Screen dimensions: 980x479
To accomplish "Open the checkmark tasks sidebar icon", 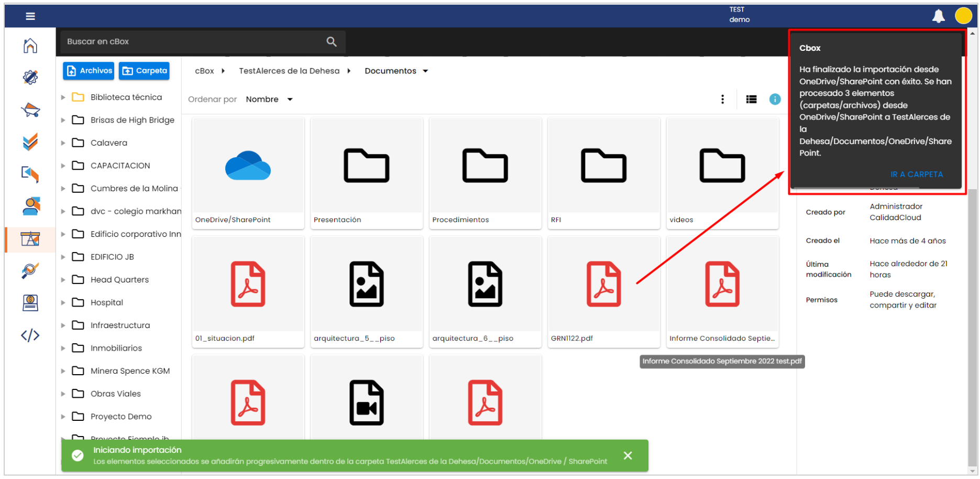I will pos(30,141).
